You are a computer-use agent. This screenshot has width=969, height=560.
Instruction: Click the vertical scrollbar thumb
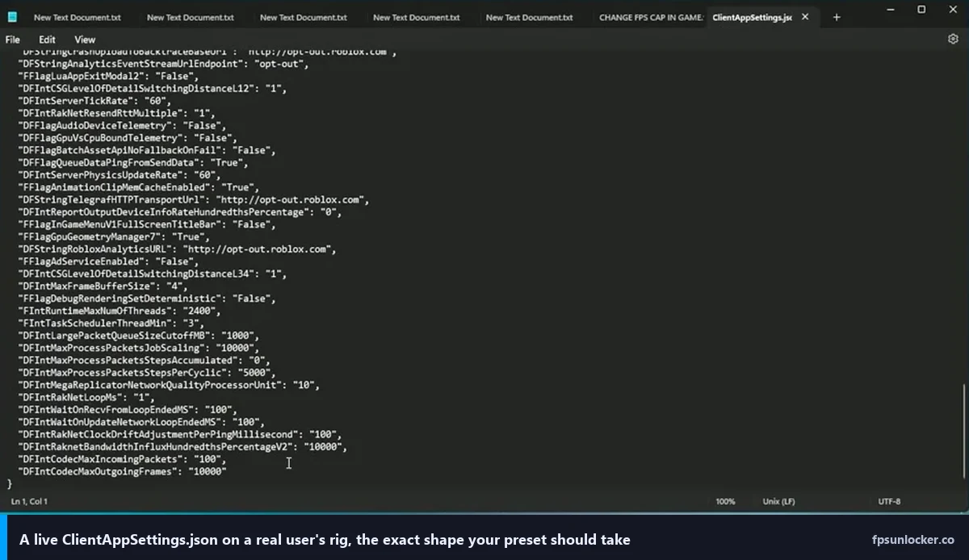964,432
